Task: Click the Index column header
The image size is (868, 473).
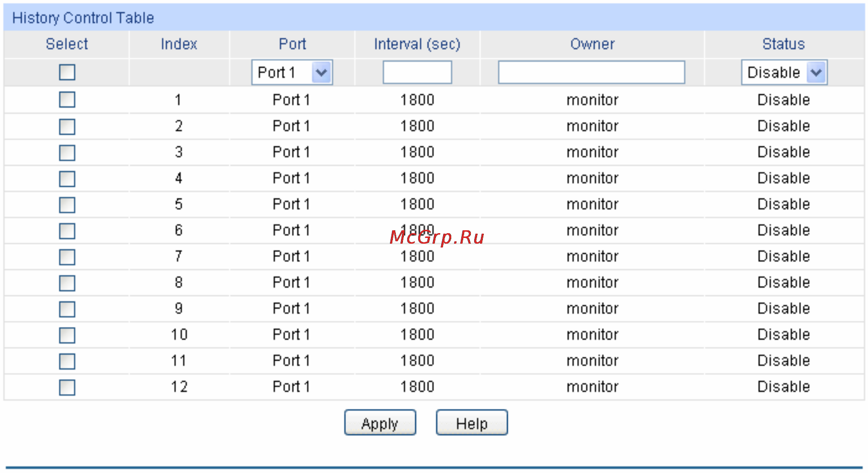Action: click(179, 44)
